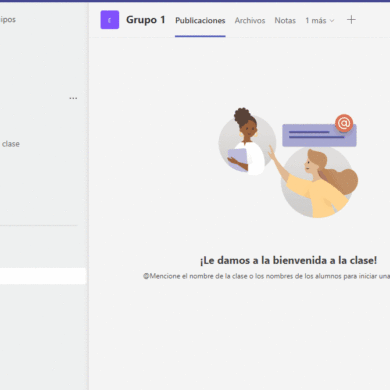Select the highlighted channel row in sidebar
The width and height of the screenshot is (390, 390).
coord(43,276)
